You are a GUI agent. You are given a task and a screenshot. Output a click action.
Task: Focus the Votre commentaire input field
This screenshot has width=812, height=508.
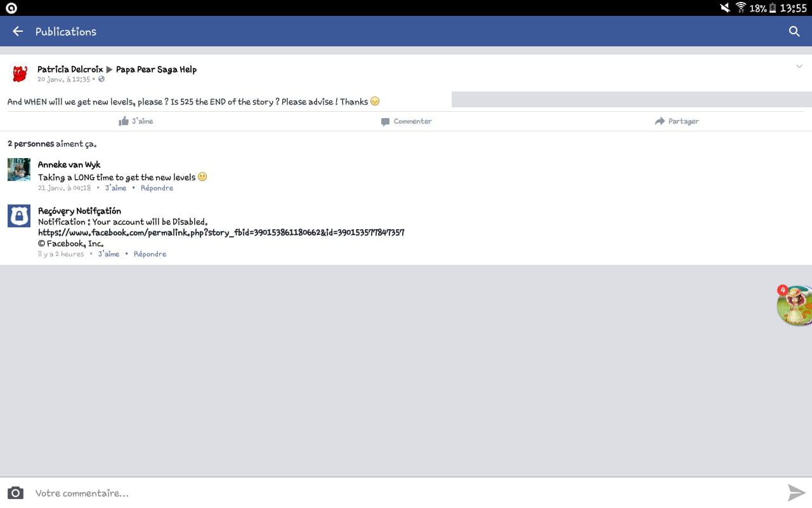point(406,493)
